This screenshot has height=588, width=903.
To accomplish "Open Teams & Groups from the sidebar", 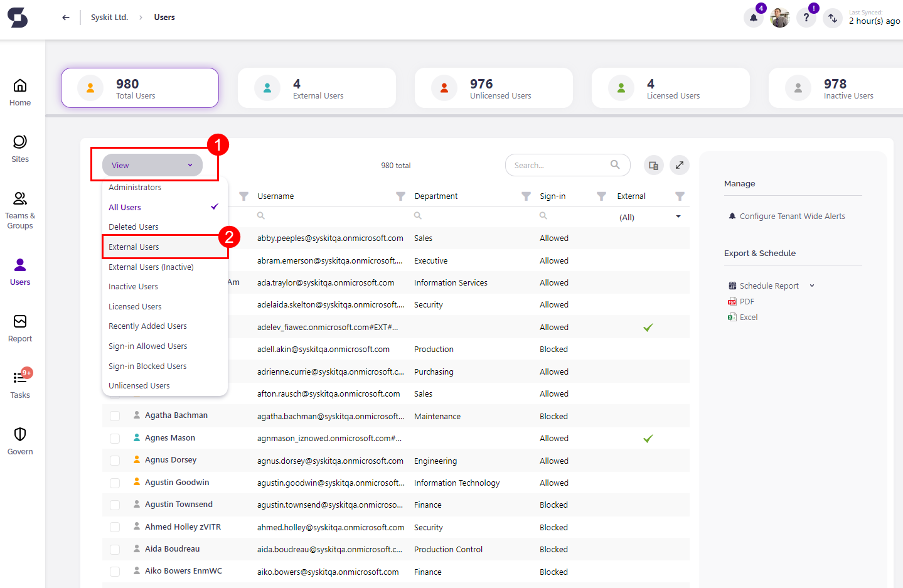I will (19, 210).
